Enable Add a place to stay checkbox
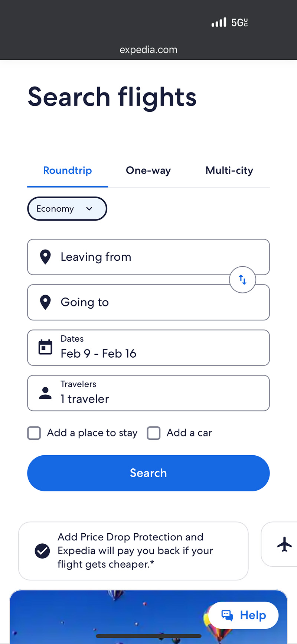 (x=34, y=433)
